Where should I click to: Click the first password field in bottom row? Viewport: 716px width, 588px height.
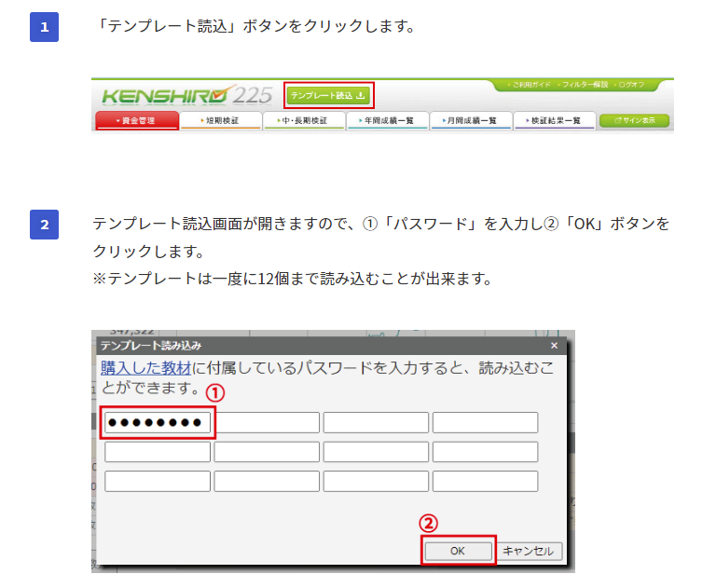[158, 482]
